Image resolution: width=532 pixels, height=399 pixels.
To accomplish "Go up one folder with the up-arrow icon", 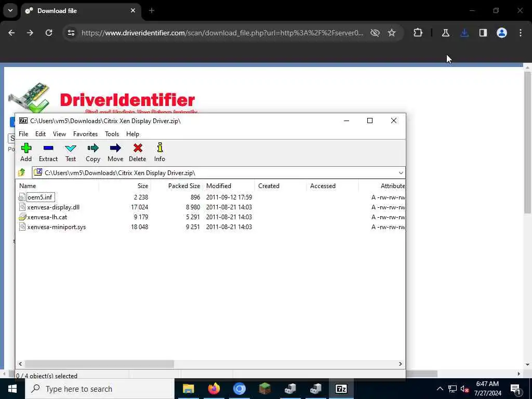I will (x=22, y=172).
